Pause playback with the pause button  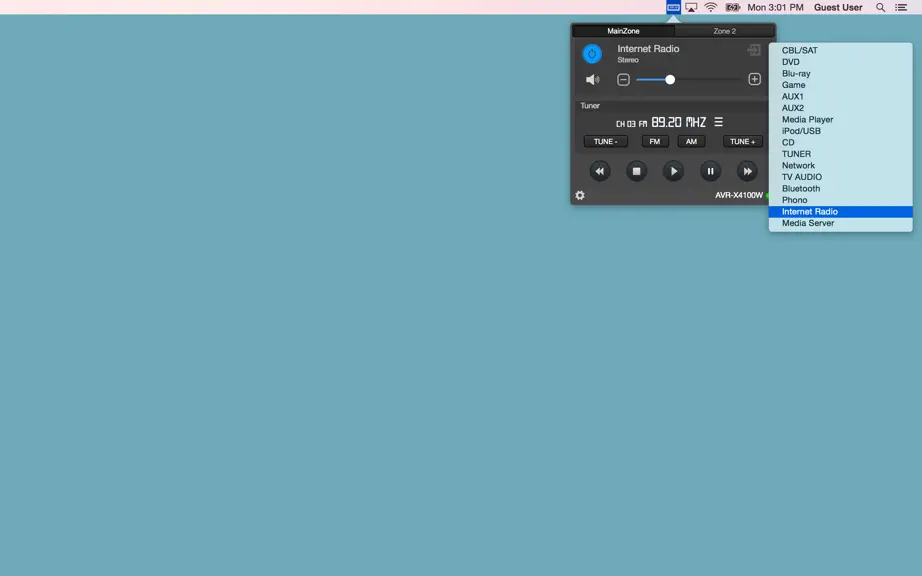click(710, 171)
